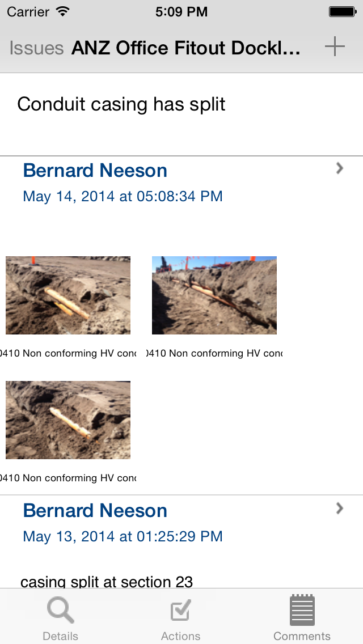Open the Comments notepad tab icon

click(x=302, y=610)
